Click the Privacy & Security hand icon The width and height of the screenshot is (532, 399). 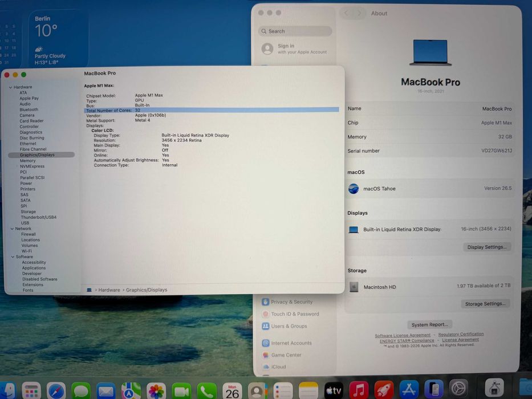(x=265, y=302)
